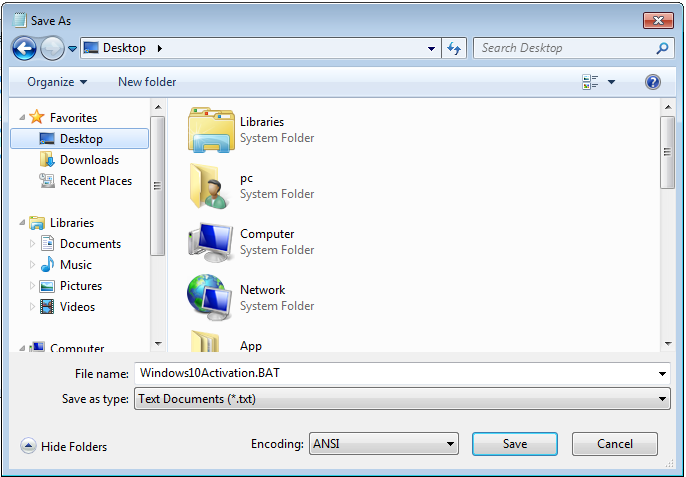Screen dimensions: 686x477
Task: Select Libraries in navigation pane
Action: point(72,223)
